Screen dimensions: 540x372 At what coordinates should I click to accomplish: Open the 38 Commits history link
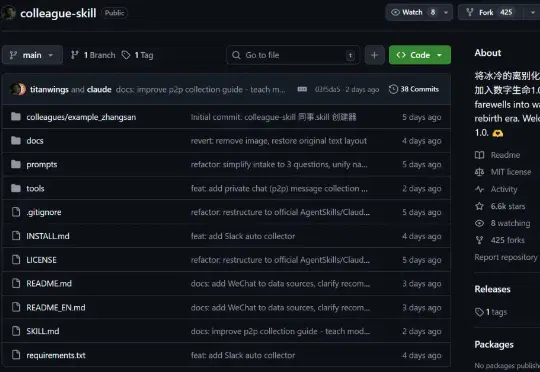click(x=414, y=89)
